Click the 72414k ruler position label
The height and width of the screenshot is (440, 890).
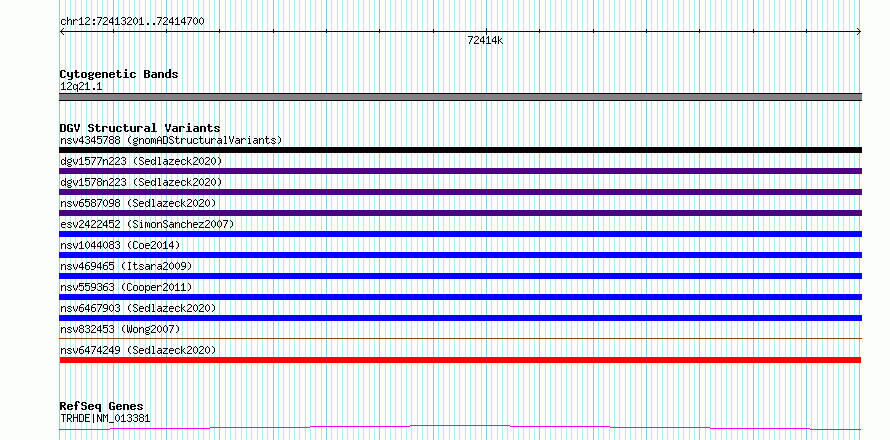point(485,41)
